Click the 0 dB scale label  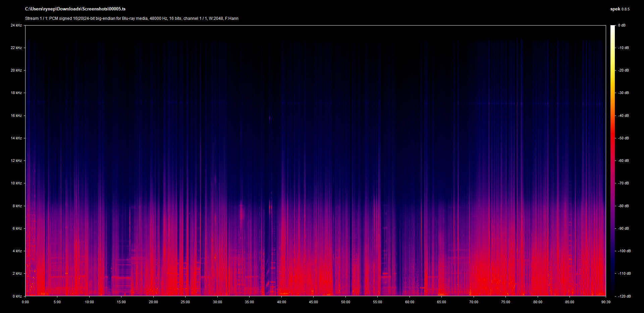(x=622, y=25)
